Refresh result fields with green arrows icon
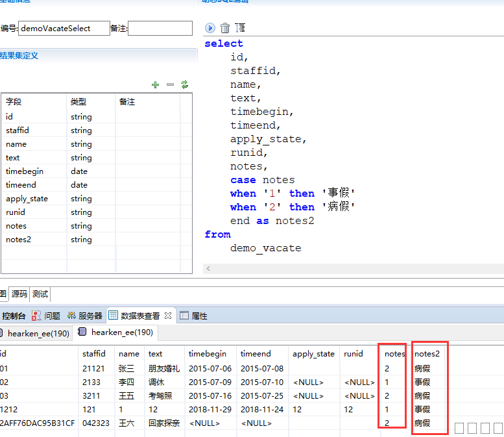Image resolution: width=504 pixels, height=437 pixels. pyautogui.click(x=184, y=84)
